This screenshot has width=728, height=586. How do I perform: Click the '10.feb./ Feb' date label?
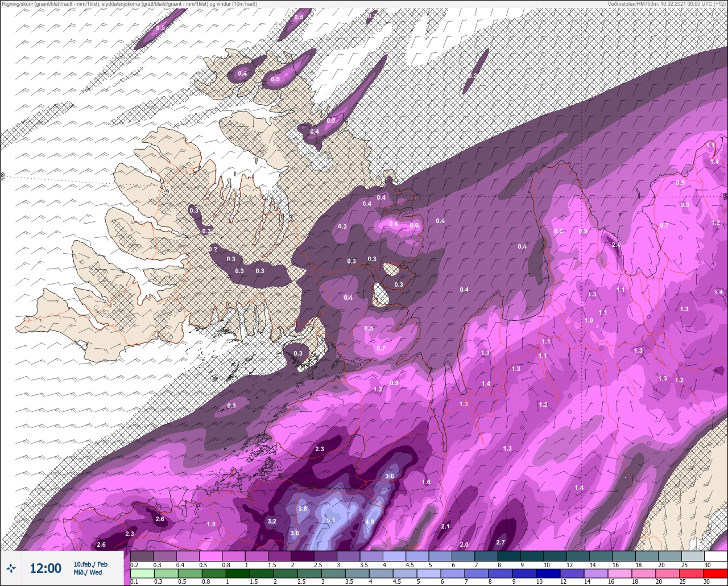[x=90, y=564]
